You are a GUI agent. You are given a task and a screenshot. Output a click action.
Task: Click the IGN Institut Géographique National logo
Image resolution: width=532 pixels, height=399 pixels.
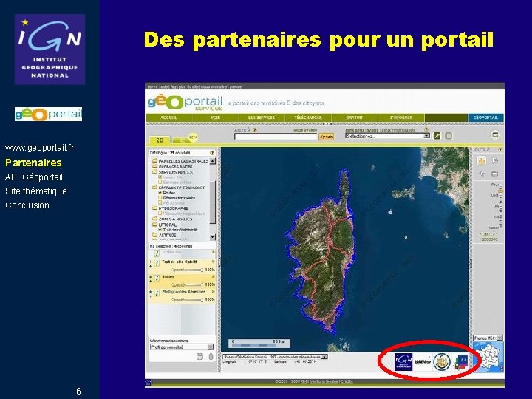[x=50, y=50]
